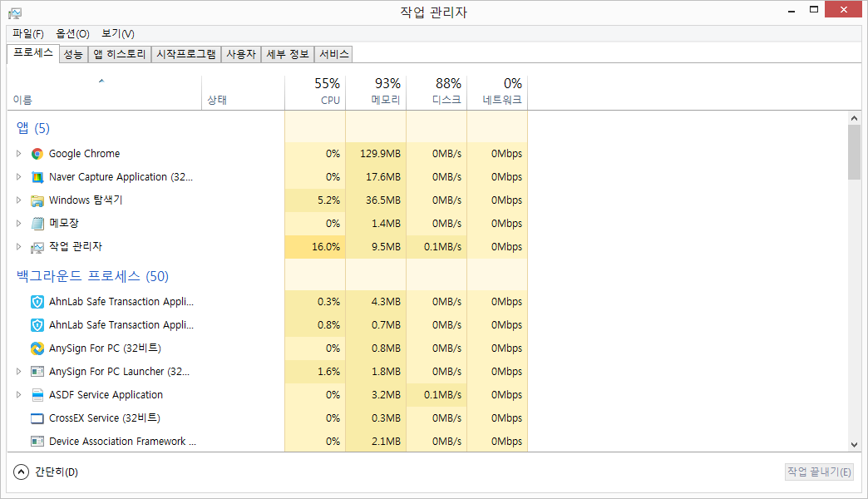Click the sort arrow above the 이름 column
The width and height of the screenshot is (868, 499).
[x=101, y=81]
